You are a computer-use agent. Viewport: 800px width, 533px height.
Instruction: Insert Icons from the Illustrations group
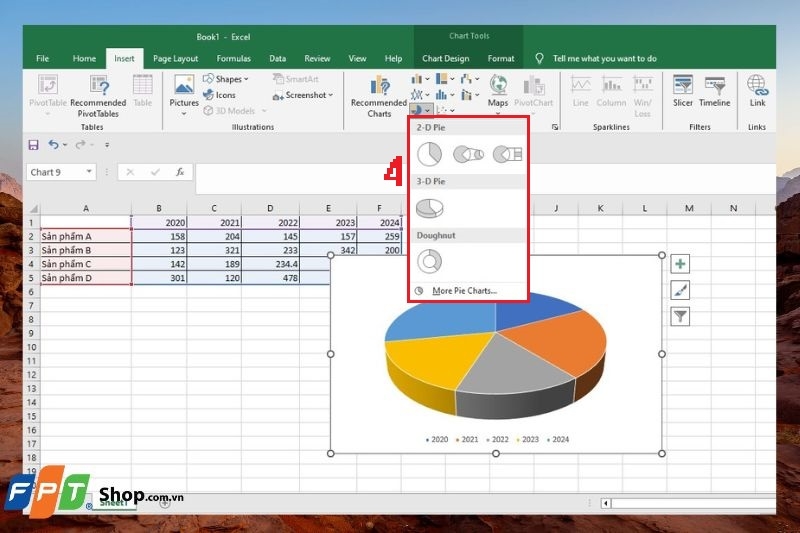219,95
